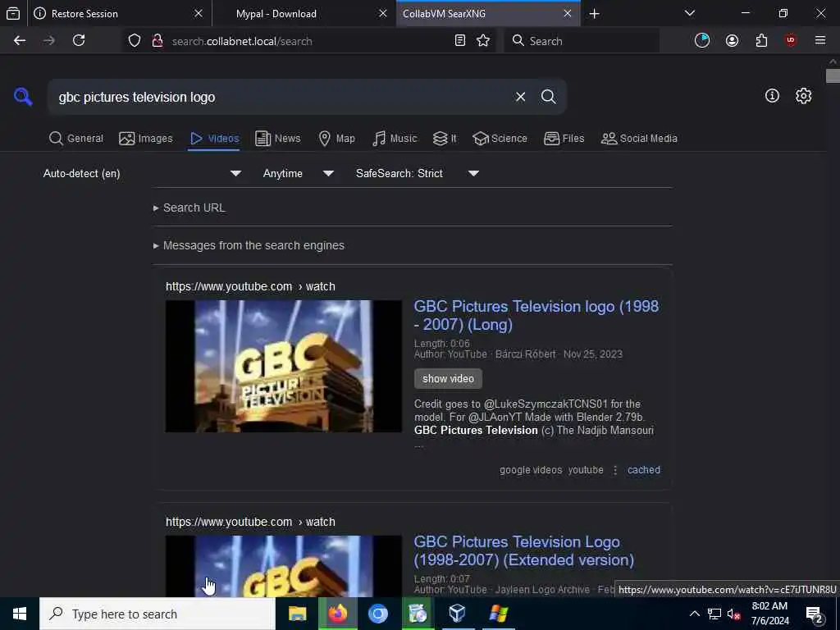Go back with browser back arrow
840x630 pixels.
(20, 41)
